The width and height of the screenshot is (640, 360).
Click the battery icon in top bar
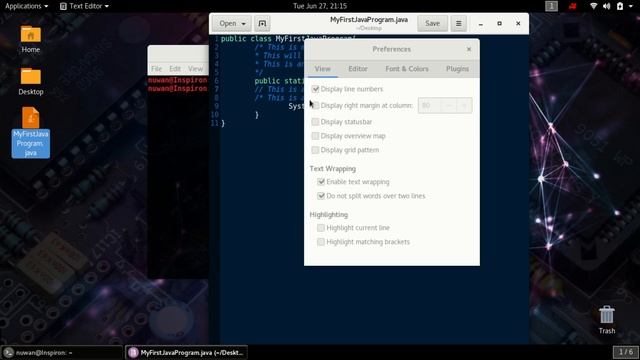620,6
